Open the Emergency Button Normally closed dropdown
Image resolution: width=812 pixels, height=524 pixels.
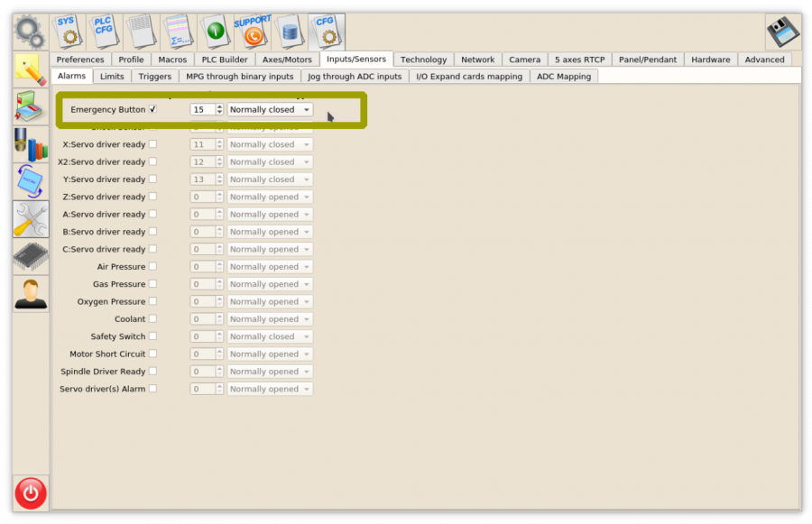point(270,110)
